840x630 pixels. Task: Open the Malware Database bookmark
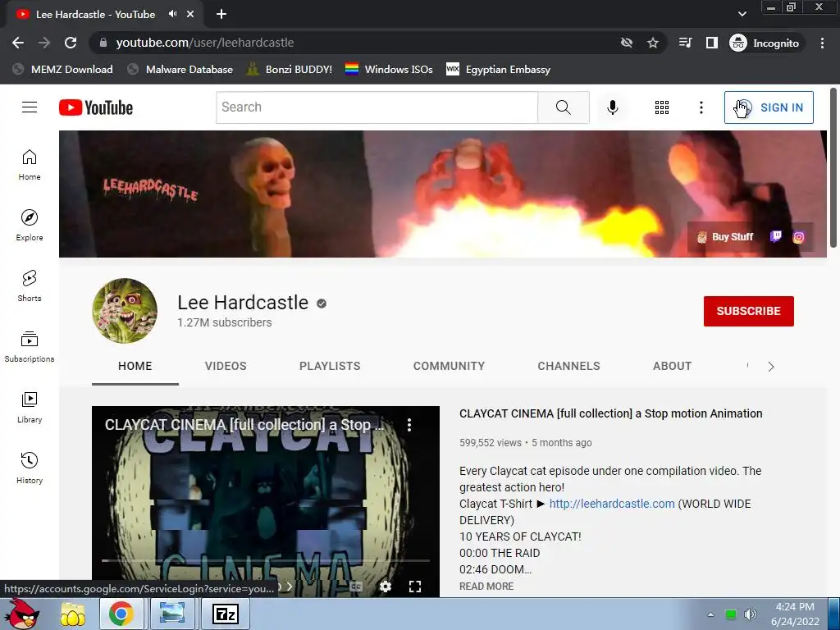[180, 69]
